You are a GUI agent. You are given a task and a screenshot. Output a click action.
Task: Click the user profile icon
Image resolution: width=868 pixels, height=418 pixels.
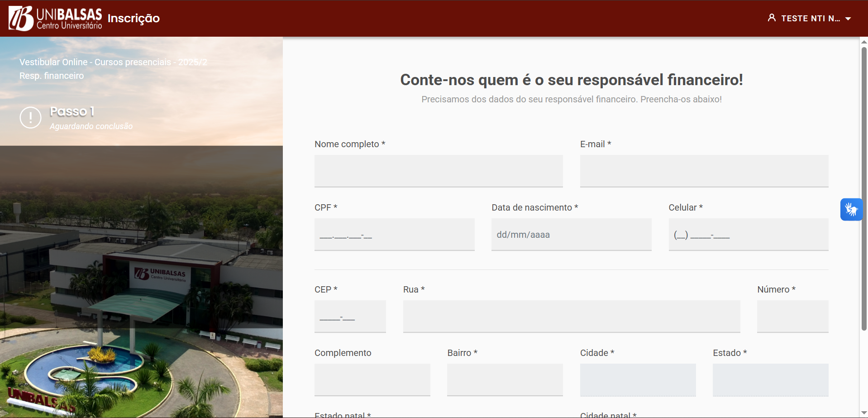[772, 18]
